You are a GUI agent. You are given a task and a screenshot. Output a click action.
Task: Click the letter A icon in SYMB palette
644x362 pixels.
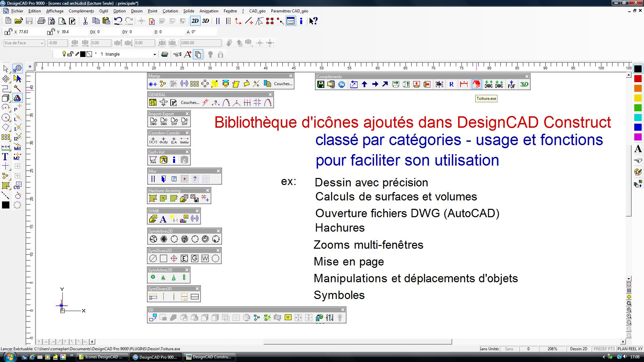click(163, 219)
